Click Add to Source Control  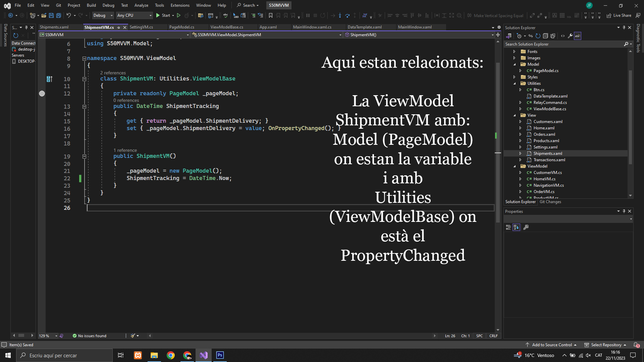pyautogui.click(x=551, y=345)
